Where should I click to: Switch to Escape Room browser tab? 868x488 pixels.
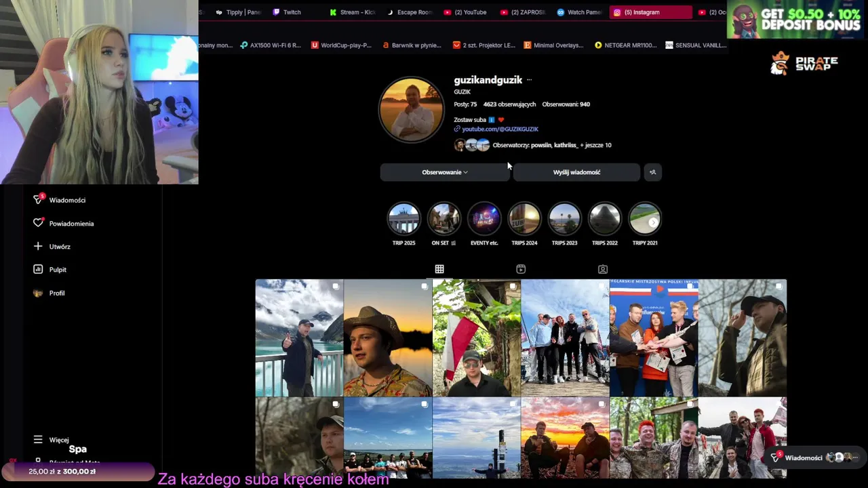pos(410,12)
